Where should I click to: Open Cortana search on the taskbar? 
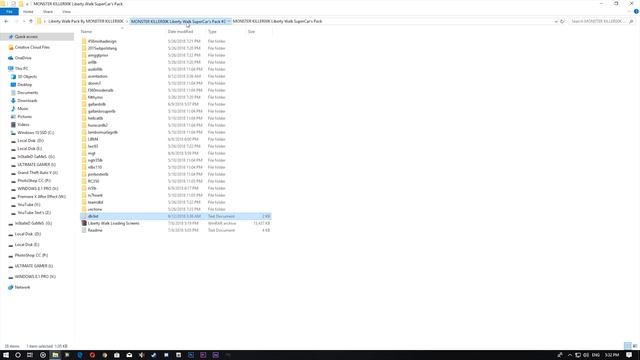[18, 355]
